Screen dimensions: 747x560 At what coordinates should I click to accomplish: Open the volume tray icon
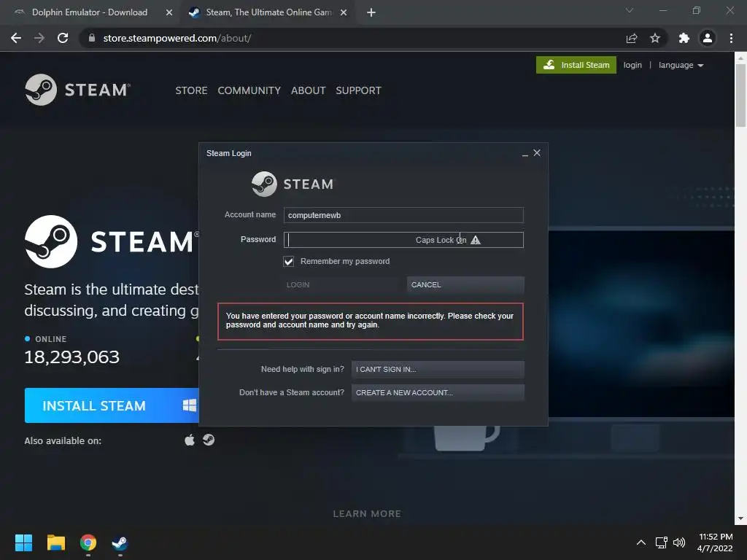[x=679, y=542]
